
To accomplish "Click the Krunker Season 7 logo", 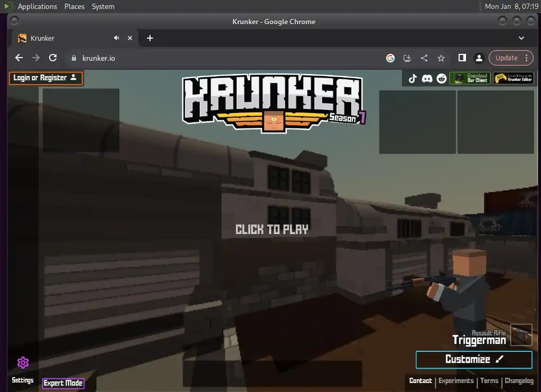I will tap(274, 103).
